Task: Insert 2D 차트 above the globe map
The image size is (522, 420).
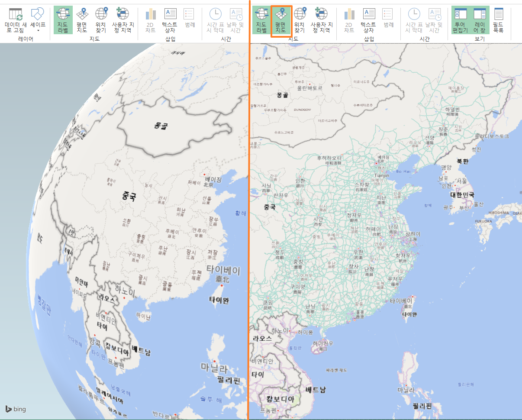Action: (151, 20)
